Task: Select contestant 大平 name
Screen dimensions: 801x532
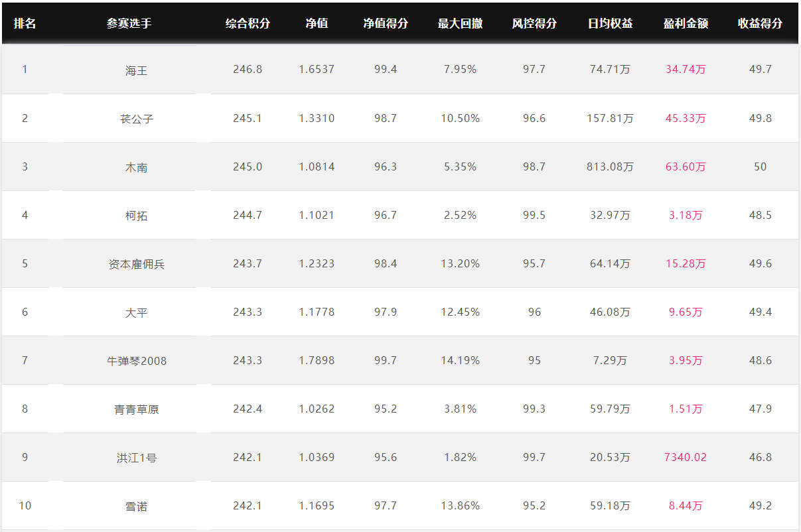Action: [136, 312]
